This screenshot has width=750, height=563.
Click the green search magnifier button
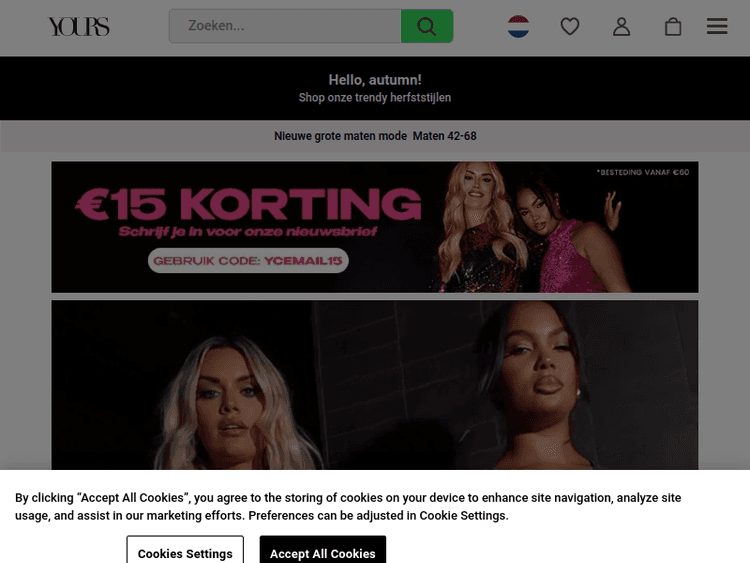pyautogui.click(x=427, y=26)
